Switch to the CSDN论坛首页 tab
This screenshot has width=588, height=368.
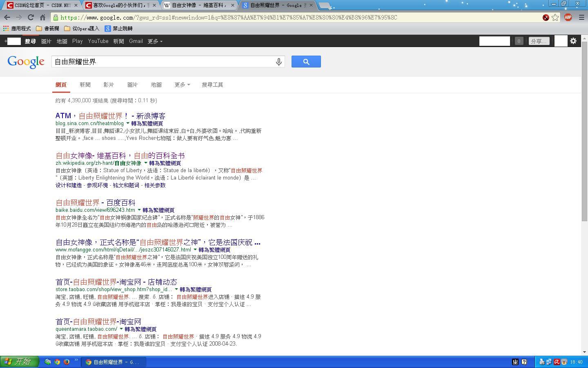click(42, 5)
